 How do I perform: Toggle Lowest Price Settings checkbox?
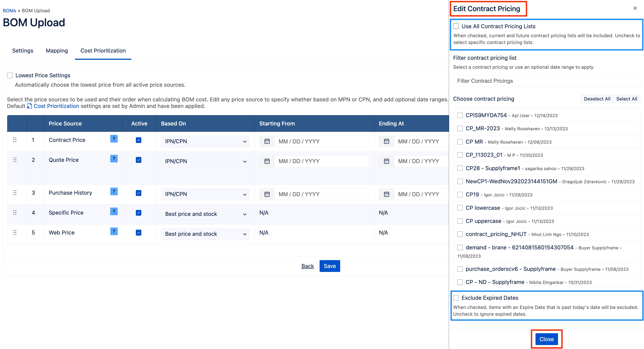[x=10, y=75]
